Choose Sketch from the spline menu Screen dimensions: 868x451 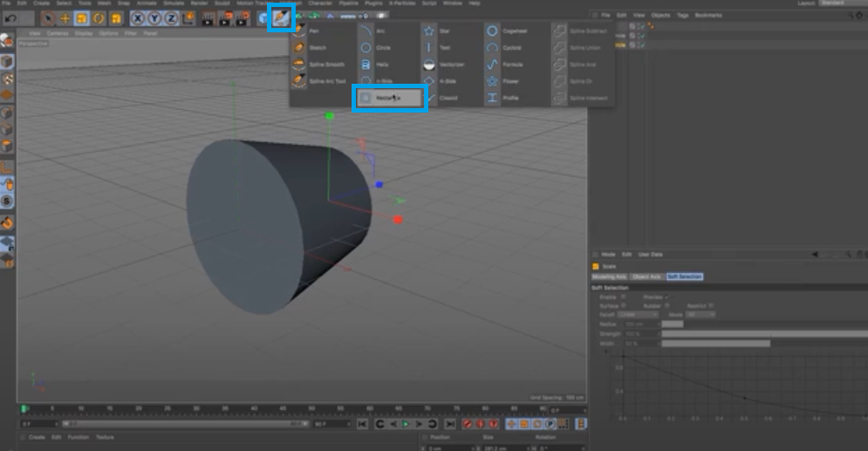(318, 48)
